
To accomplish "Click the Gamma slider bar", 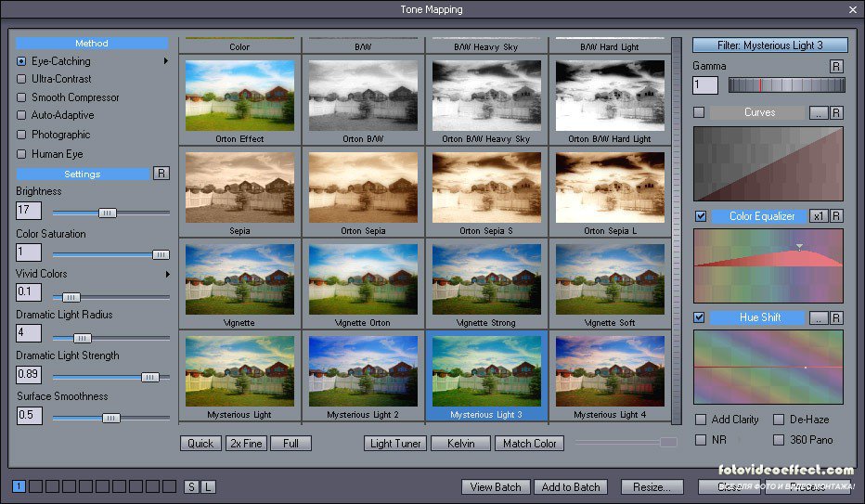I will [x=787, y=84].
